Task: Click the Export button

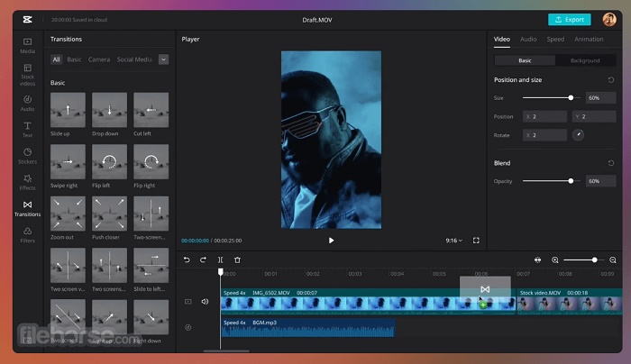Action: pos(569,19)
